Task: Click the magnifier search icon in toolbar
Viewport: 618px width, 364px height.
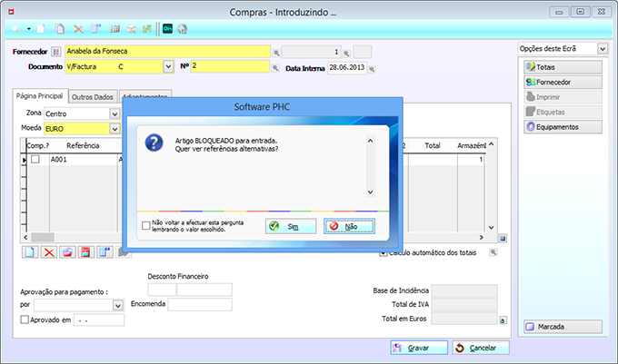Action: [x=16, y=29]
